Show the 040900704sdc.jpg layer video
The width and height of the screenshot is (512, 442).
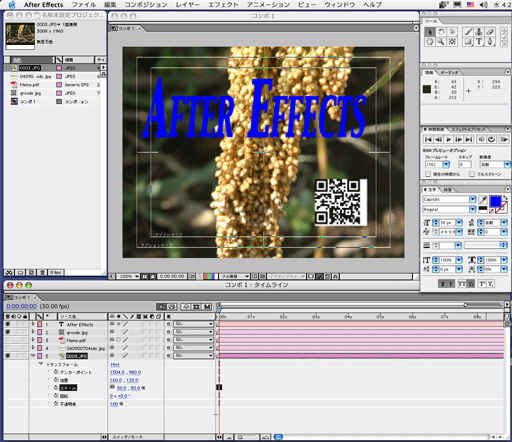[x=8, y=348]
